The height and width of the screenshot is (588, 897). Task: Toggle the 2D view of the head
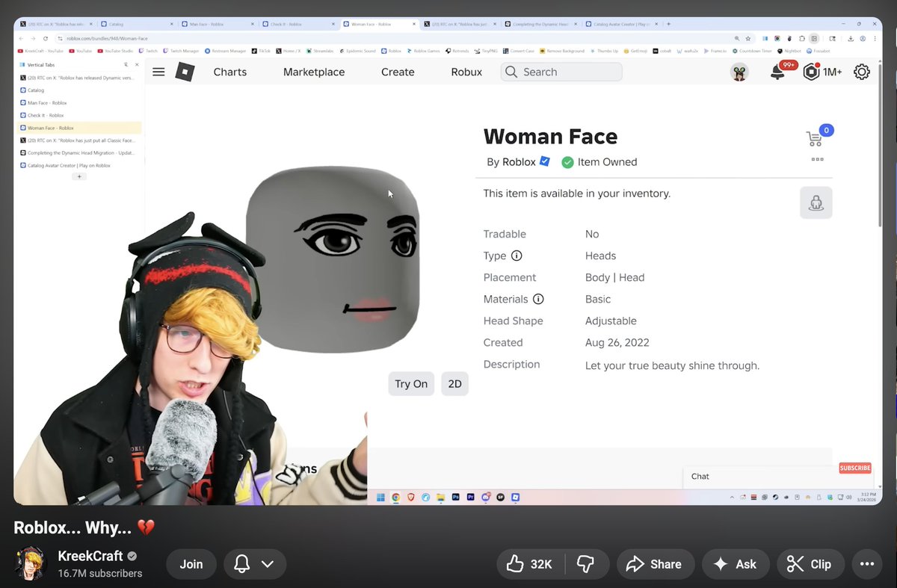tap(454, 383)
